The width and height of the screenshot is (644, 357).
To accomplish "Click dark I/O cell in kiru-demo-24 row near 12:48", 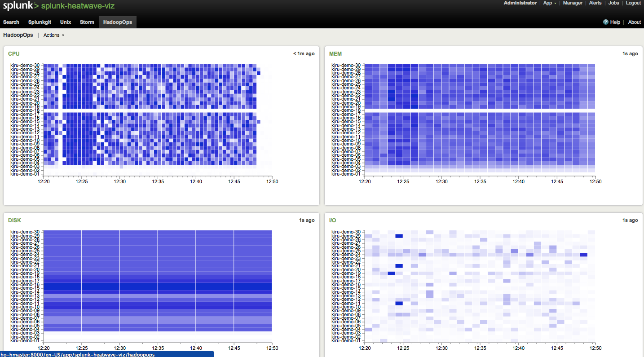I will (x=583, y=255).
